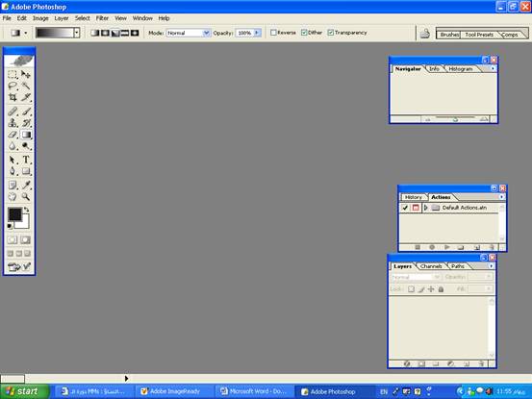The height and width of the screenshot is (399, 532).
Task: Switch to the History tab
Action: coord(414,197)
